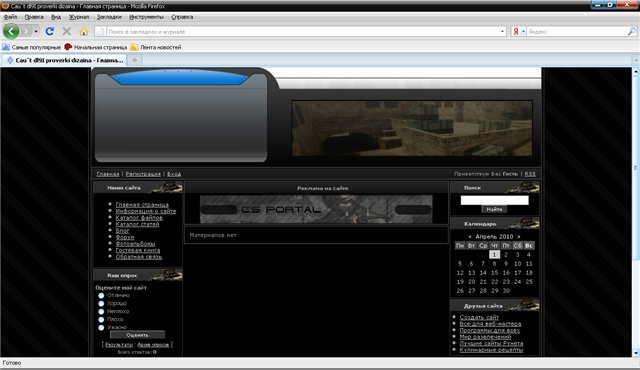The image size is (640, 370).
Task: Follow the Регистрация link
Action: click(143, 174)
